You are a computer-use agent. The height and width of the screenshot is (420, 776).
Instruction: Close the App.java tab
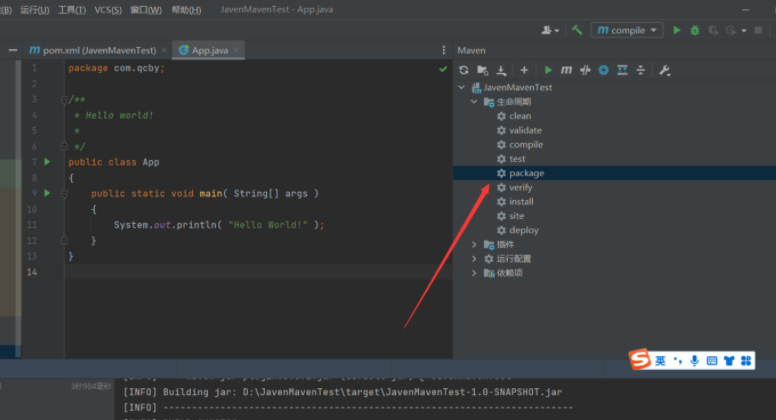tap(236, 50)
